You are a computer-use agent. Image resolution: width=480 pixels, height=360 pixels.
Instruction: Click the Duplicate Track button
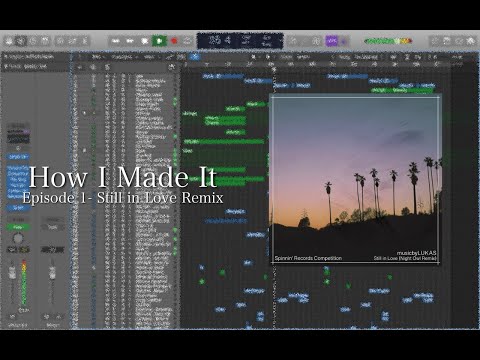[93, 67]
